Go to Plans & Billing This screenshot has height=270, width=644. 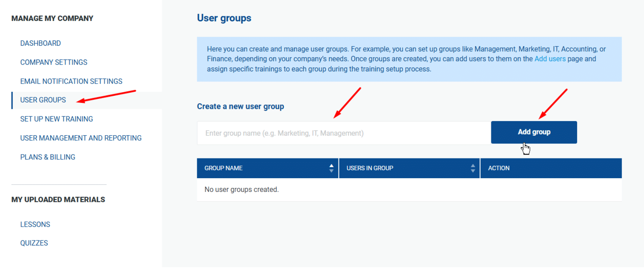pos(48,157)
